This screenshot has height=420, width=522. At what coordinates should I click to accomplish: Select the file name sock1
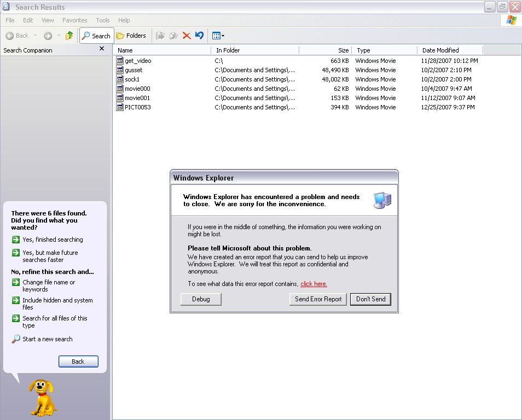tap(132, 79)
